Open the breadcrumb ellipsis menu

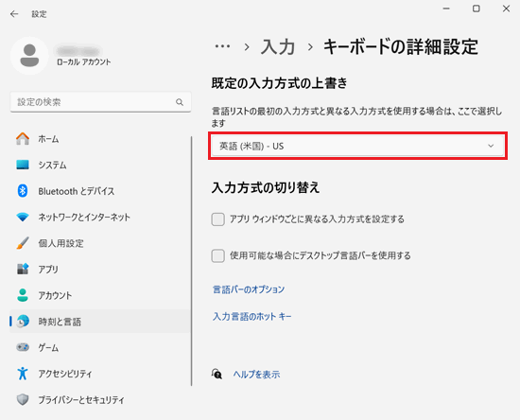(222, 46)
